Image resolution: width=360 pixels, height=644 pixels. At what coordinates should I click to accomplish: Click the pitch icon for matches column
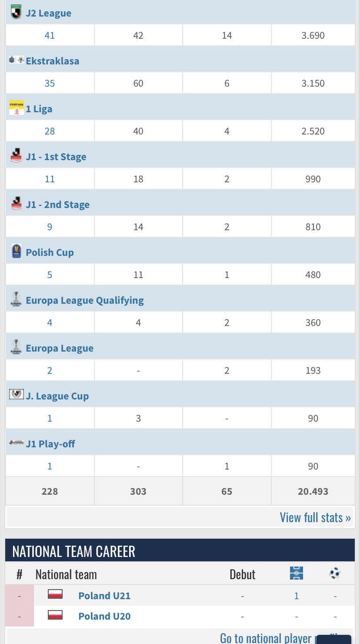tap(297, 573)
